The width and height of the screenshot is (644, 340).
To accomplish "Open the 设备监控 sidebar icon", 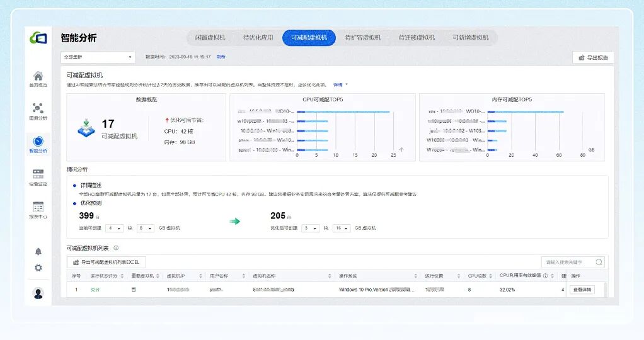I will coord(38,177).
